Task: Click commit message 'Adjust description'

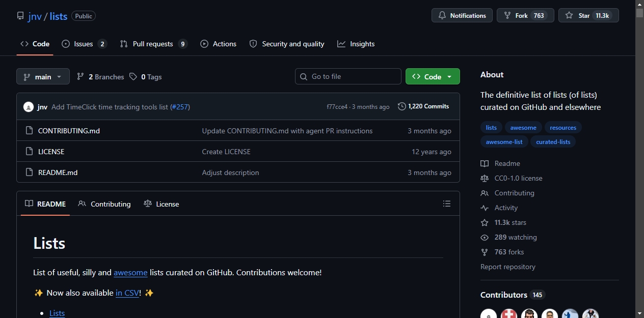Action: tap(230, 172)
